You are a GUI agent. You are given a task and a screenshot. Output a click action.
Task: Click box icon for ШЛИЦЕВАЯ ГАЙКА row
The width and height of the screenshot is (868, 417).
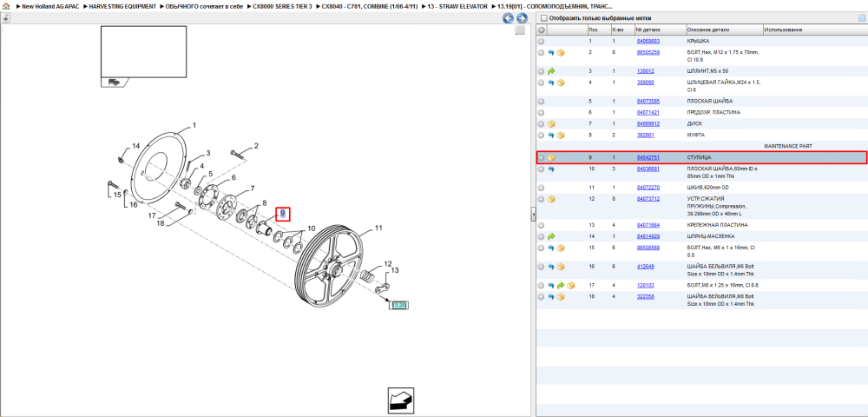coord(560,83)
